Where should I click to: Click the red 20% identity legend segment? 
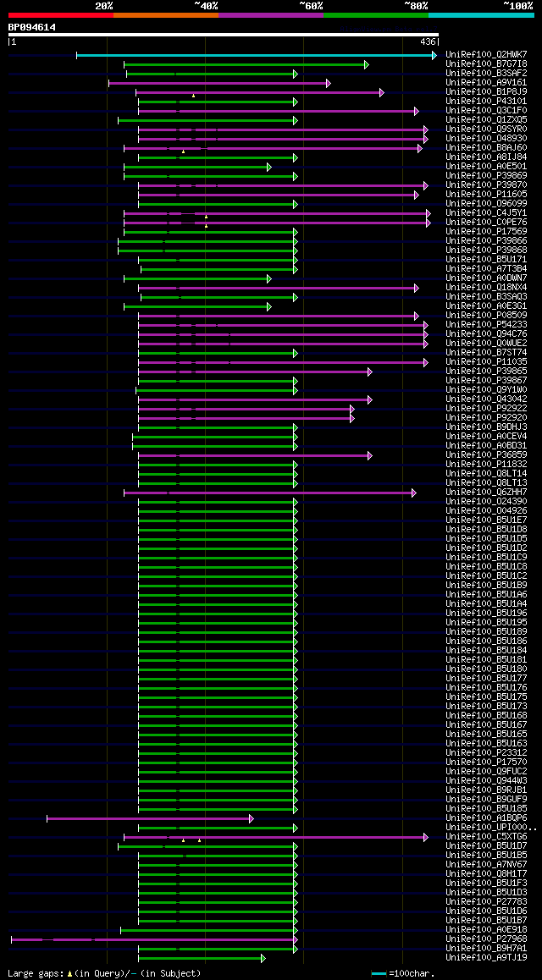(x=61, y=14)
